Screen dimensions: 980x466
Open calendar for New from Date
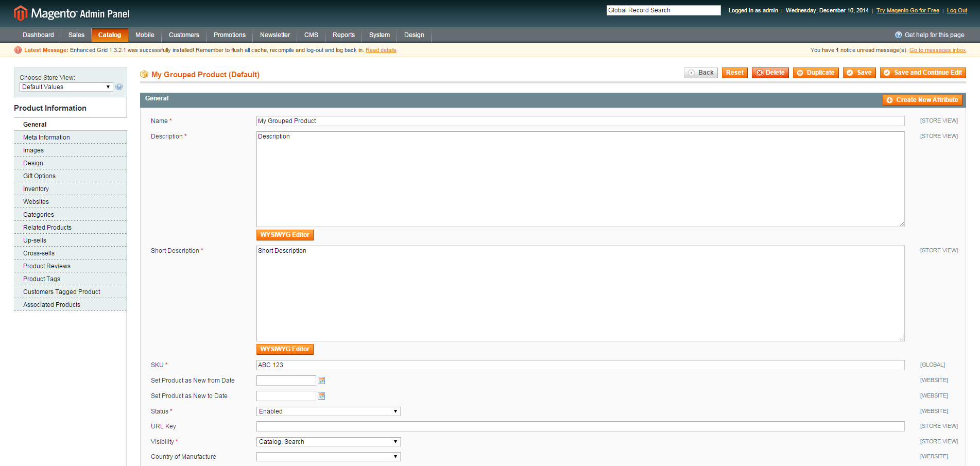321,381
